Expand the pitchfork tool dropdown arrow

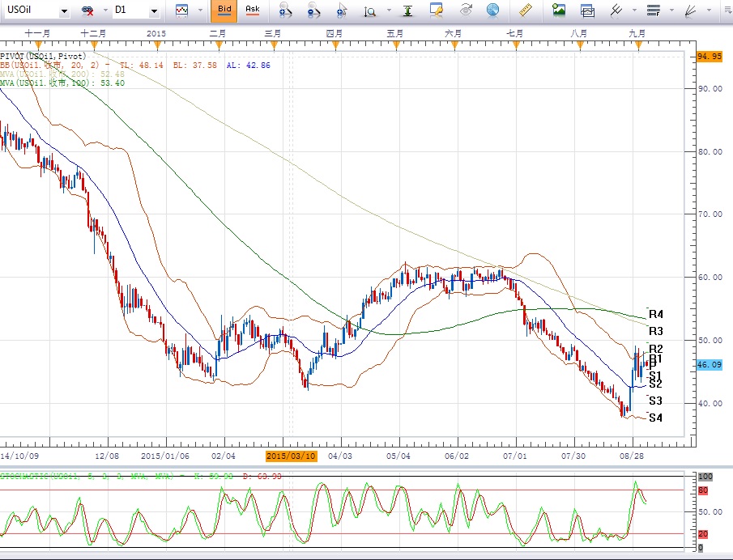pos(634,11)
